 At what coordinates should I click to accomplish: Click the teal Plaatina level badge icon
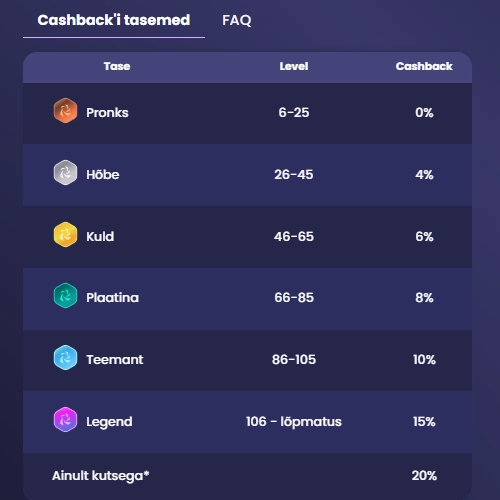point(65,295)
